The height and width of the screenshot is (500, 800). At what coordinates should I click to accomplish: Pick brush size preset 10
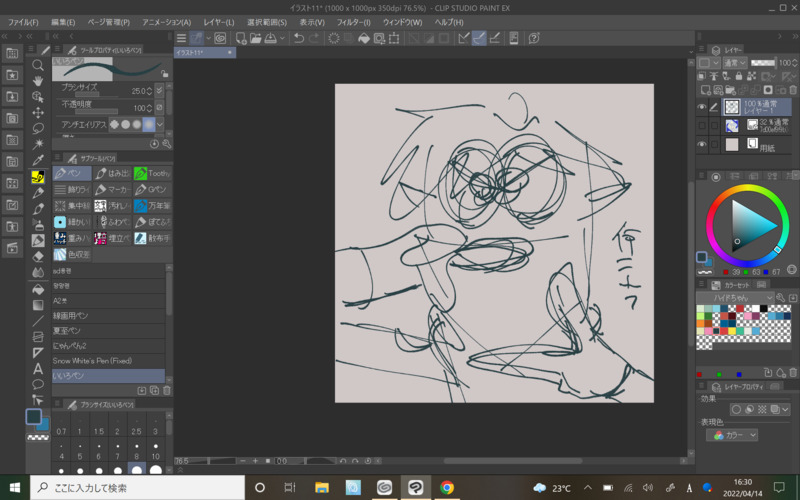click(x=156, y=451)
